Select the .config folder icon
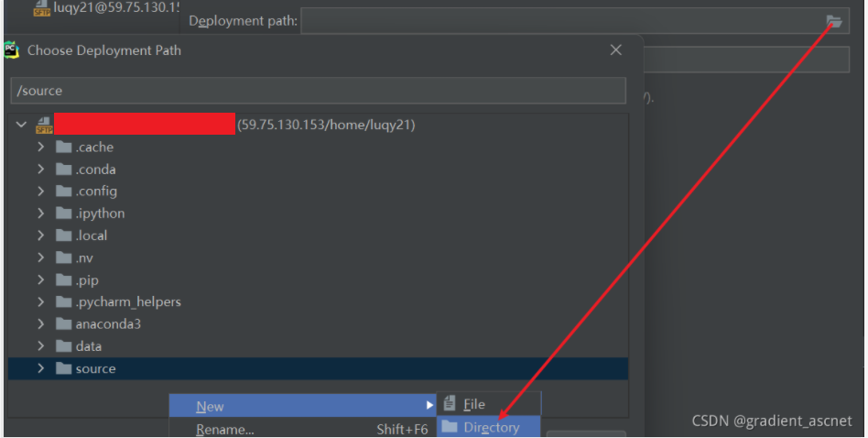 pyautogui.click(x=64, y=191)
